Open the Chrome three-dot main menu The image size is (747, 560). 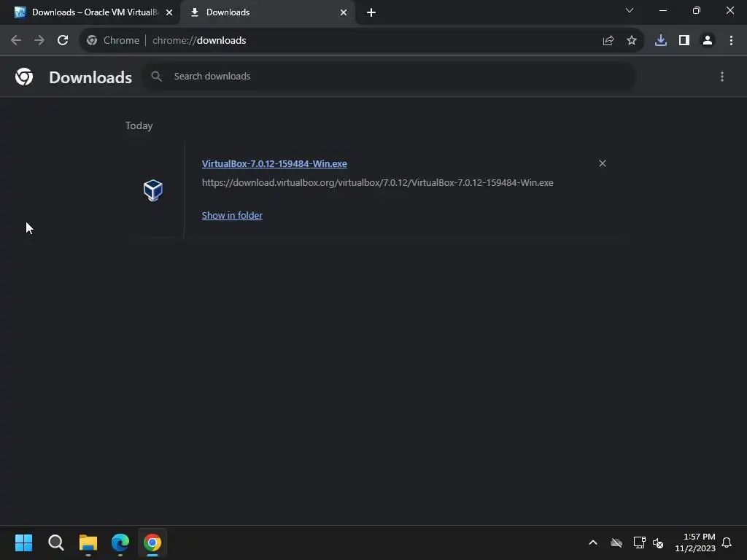[x=731, y=41]
